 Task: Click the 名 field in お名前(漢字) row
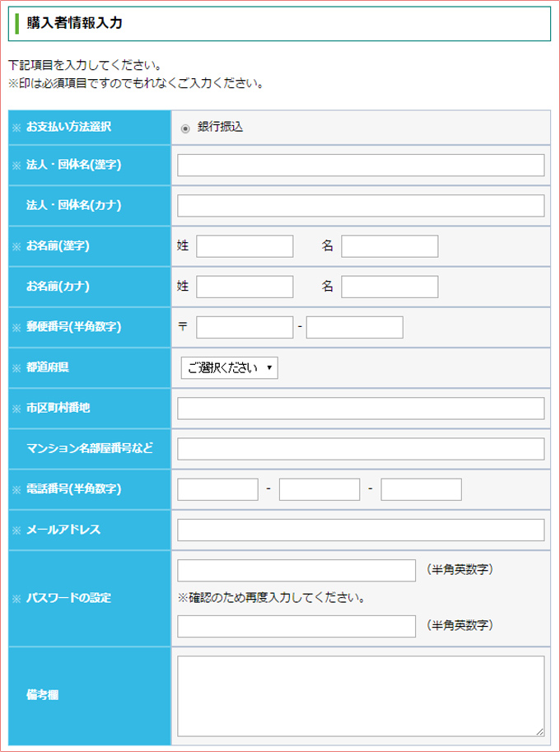(390, 246)
